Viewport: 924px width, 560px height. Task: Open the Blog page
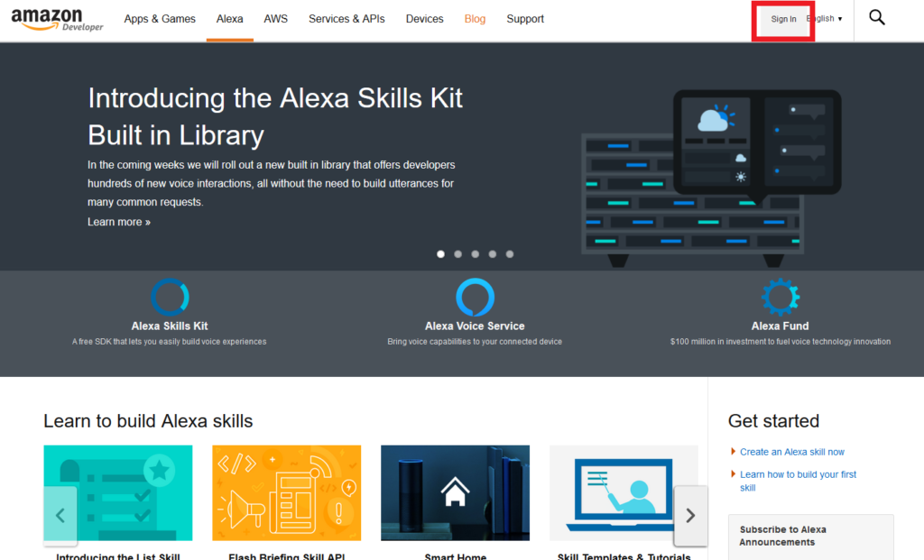point(475,18)
